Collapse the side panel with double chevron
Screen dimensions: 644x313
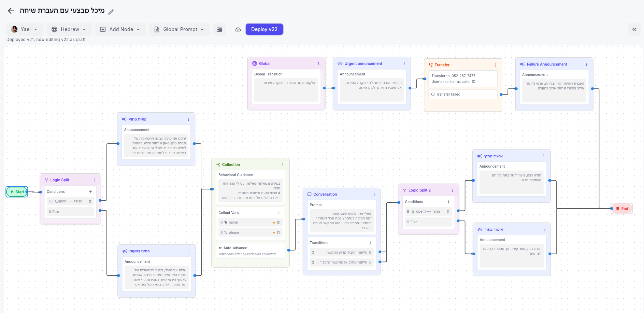pyautogui.click(x=634, y=29)
